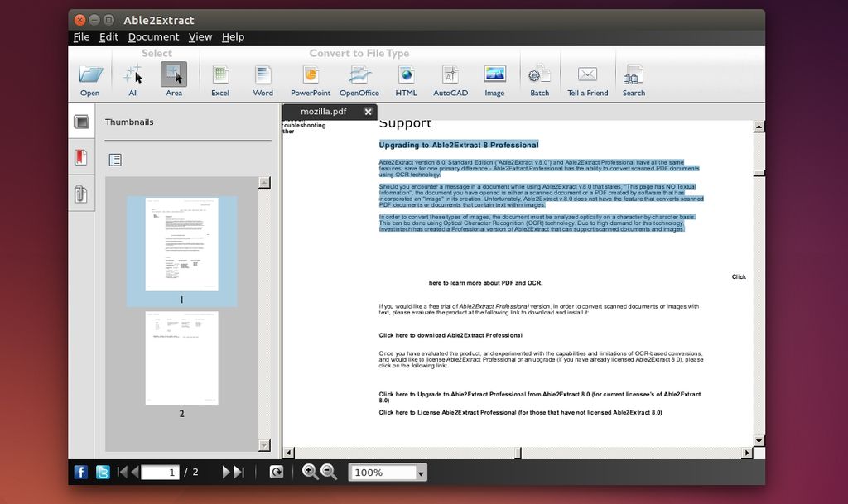The image size is (848, 504).
Task: Click the Tell a Friend envelope icon
Action: [x=587, y=76]
